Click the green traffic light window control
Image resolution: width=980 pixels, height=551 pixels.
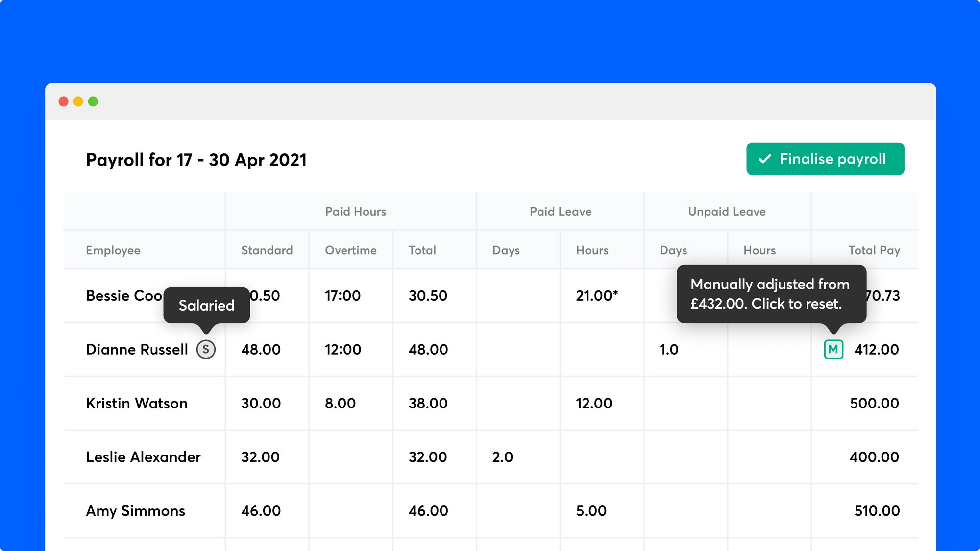(x=93, y=101)
